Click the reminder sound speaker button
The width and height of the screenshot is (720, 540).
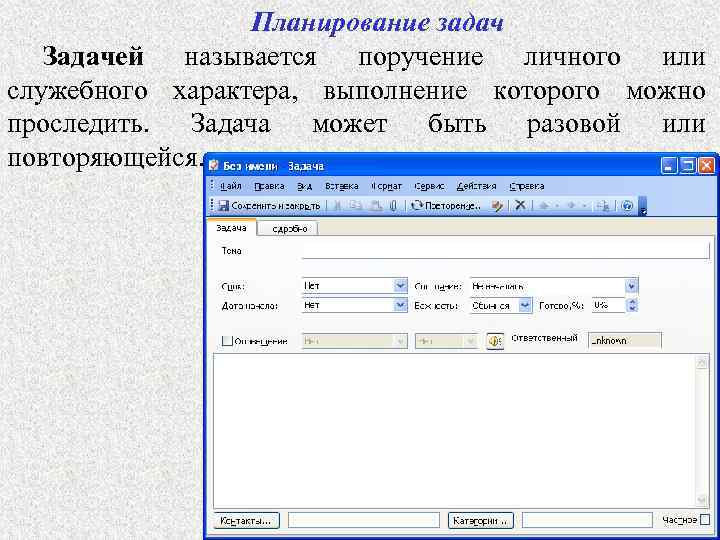click(495, 341)
